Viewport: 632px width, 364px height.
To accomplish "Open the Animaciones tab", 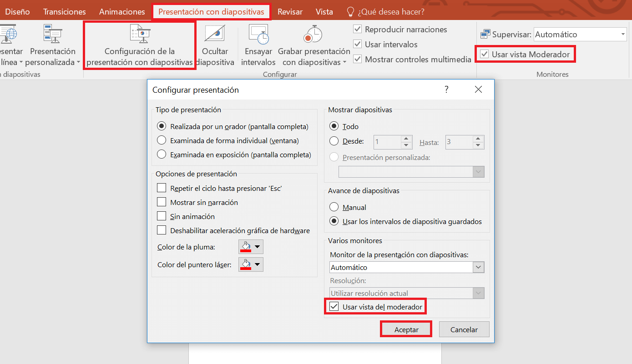I will coord(122,12).
